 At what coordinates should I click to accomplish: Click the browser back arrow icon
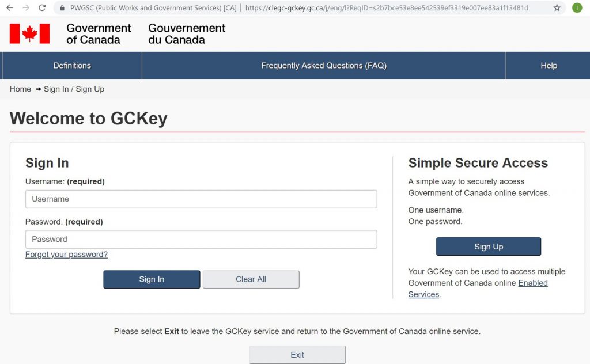10,7
